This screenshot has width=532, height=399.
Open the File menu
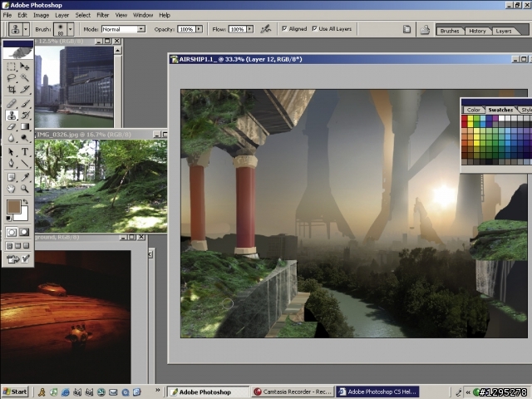click(7, 15)
